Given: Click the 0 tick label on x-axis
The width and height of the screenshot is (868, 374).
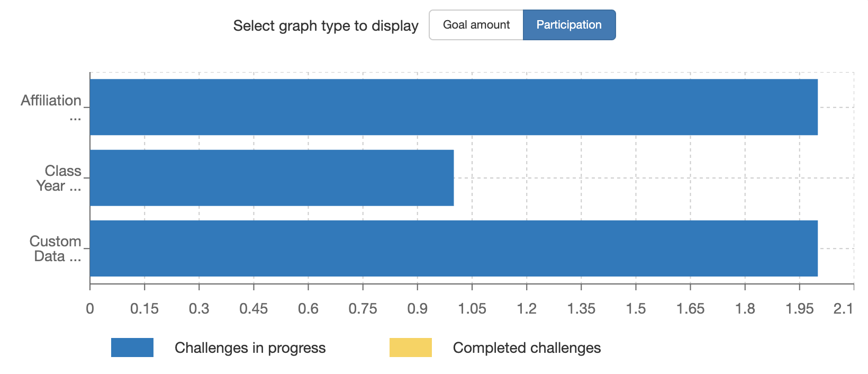Looking at the screenshot, I should pyautogui.click(x=90, y=309).
